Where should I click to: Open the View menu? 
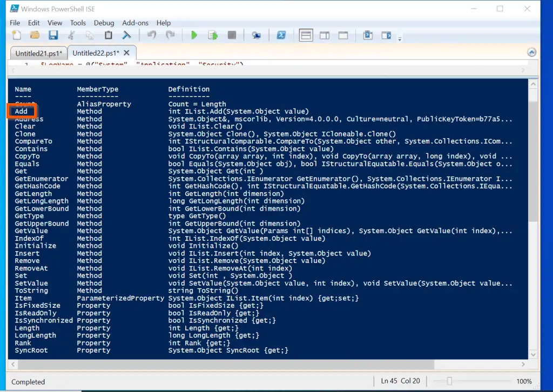click(x=55, y=23)
